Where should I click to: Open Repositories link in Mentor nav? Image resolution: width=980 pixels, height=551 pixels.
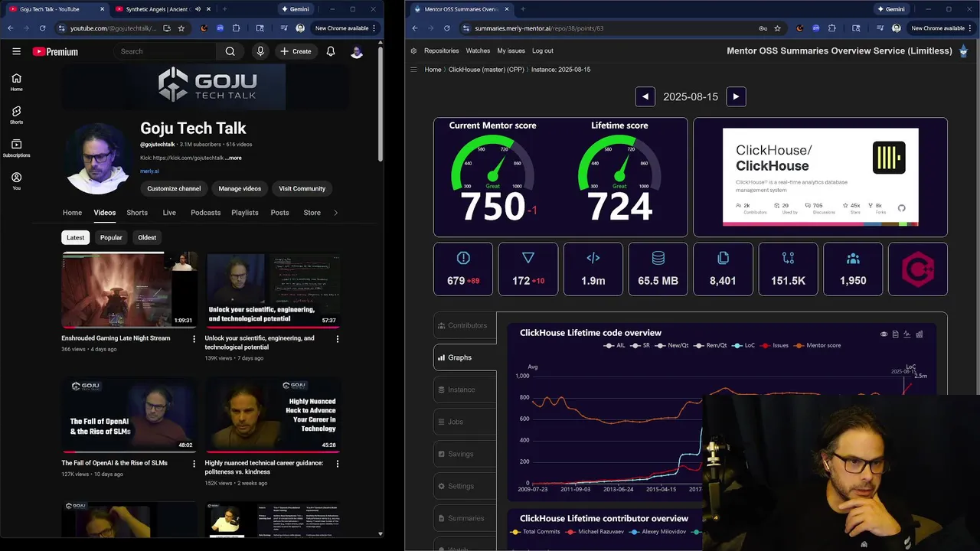click(x=442, y=51)
